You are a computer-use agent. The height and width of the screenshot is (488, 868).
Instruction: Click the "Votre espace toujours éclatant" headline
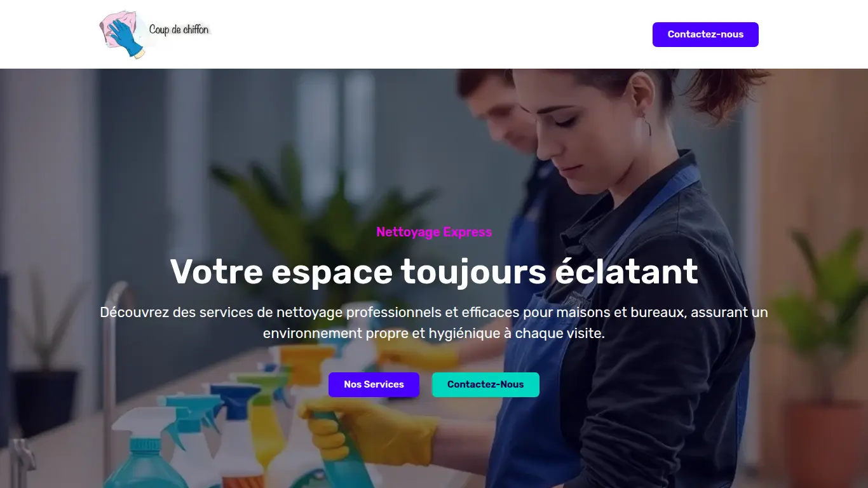click(x=434, y=271)
